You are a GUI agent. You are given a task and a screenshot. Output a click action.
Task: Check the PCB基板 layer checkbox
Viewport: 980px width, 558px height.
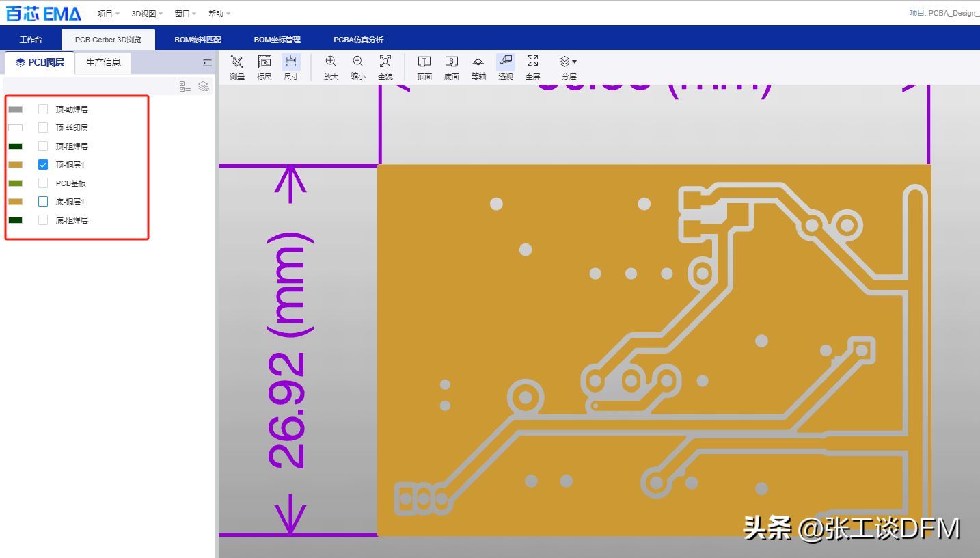point(43,183)
